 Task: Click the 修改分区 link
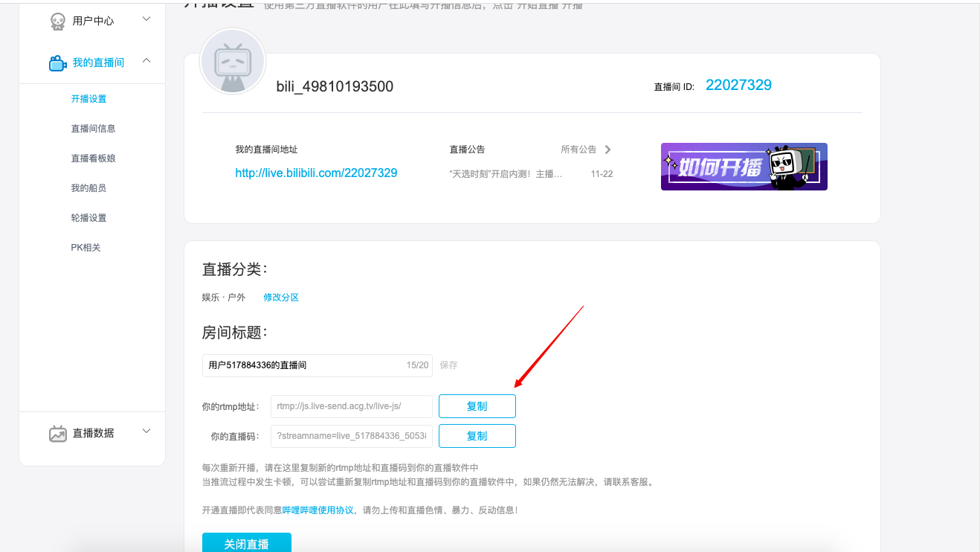281,298
